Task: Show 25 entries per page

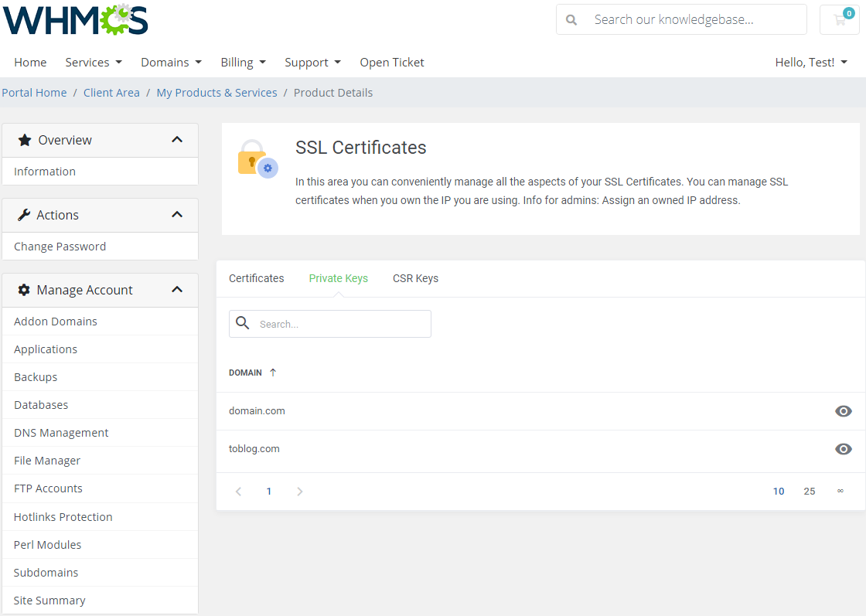Action: point(810,492)
